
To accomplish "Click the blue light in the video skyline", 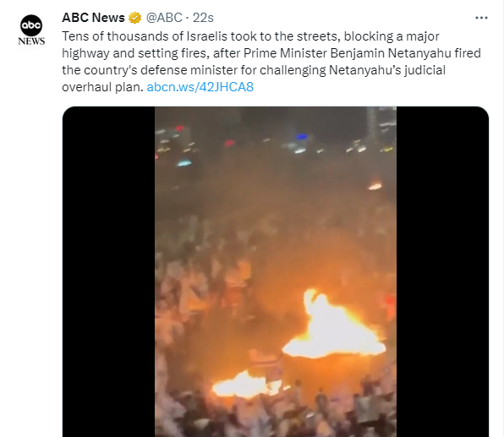I will (302, 137).
